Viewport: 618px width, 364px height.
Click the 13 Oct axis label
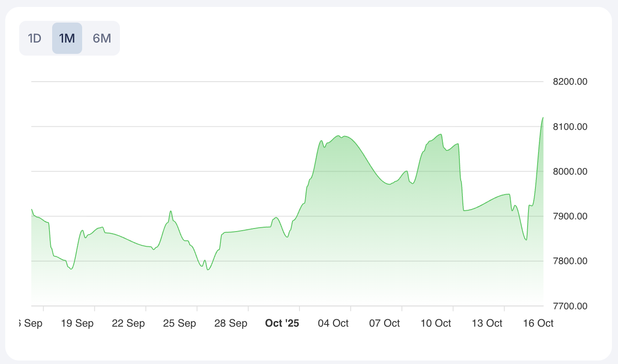pos(487,323)
